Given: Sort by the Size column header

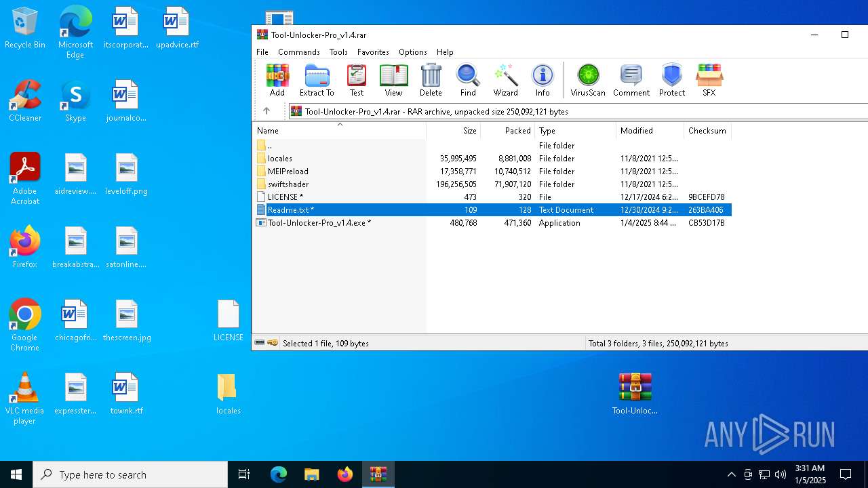Looking at the screenshot, I should (453, 131).
